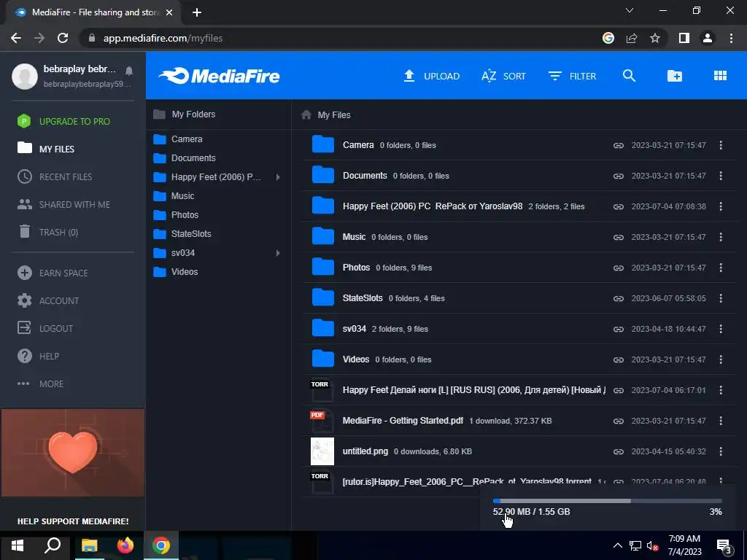Open notifications bell icon

(129, 71)
